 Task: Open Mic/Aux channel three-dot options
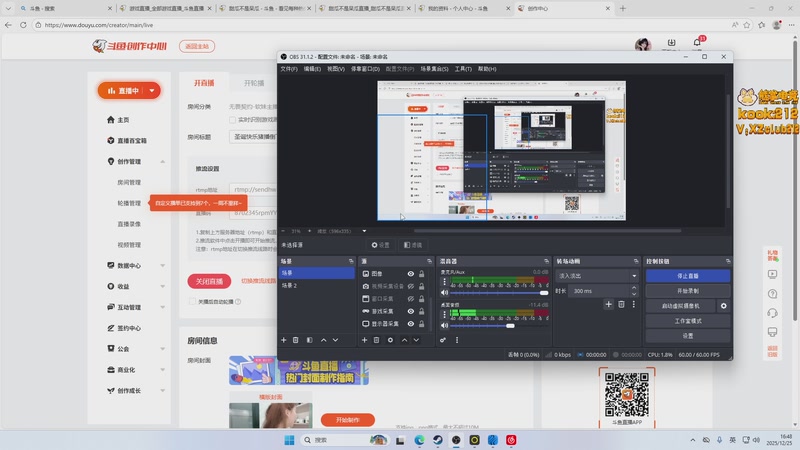pyautogui.click(x=444, y=282)
